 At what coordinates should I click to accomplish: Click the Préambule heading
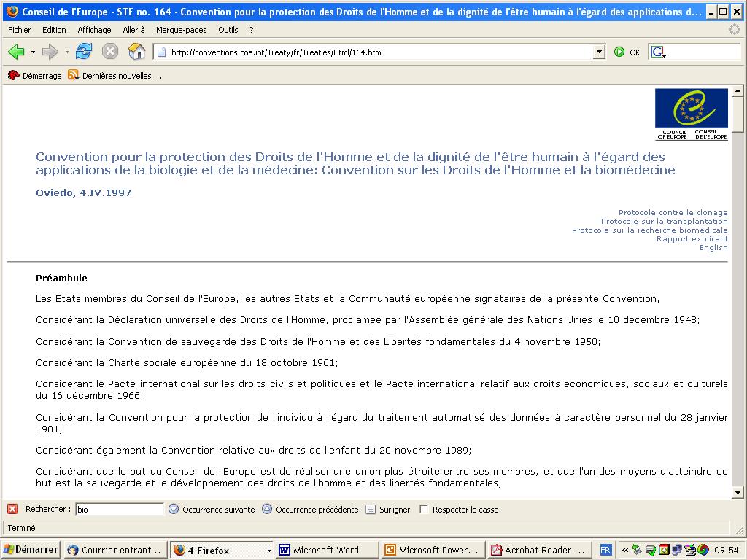[x=61, y=278]
